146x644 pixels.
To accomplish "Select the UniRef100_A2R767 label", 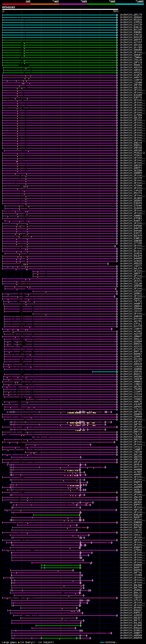I will point(131,361).
